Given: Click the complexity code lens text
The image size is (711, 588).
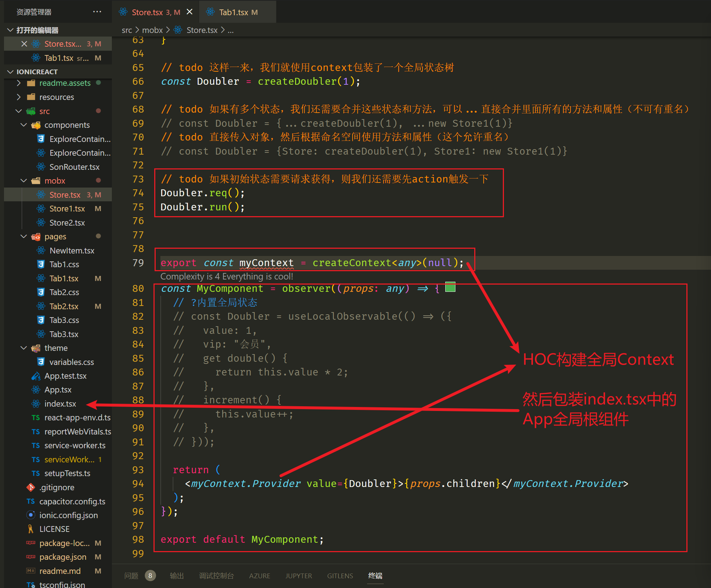Looking at the screenshot, I should (x=227, y=276).
